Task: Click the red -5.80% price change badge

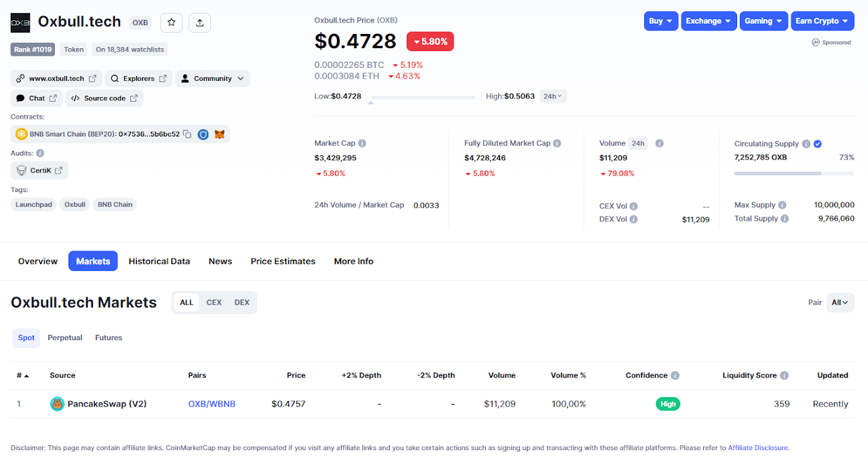Action: pos(431,41)
